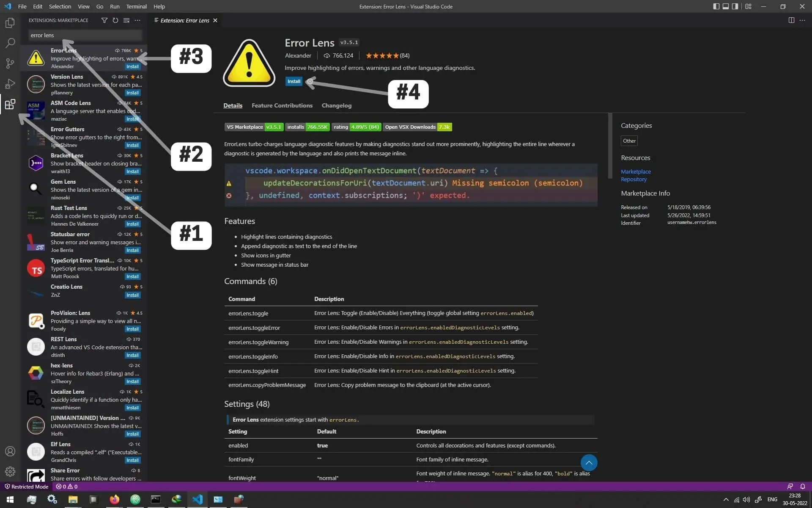This screenshot has height=508, width=812.
Task: Open the Run and Debug view
Action: [10, 84]
